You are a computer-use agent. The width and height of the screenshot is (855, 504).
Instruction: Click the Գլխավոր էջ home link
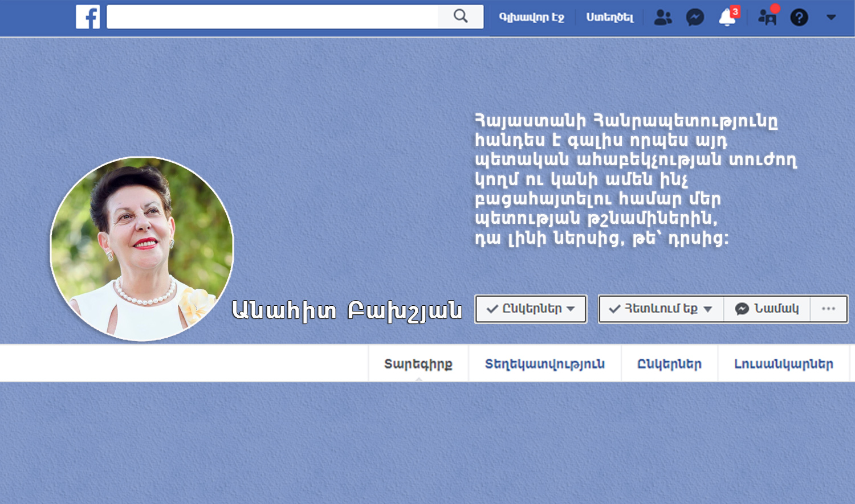[x=531, y=18]
